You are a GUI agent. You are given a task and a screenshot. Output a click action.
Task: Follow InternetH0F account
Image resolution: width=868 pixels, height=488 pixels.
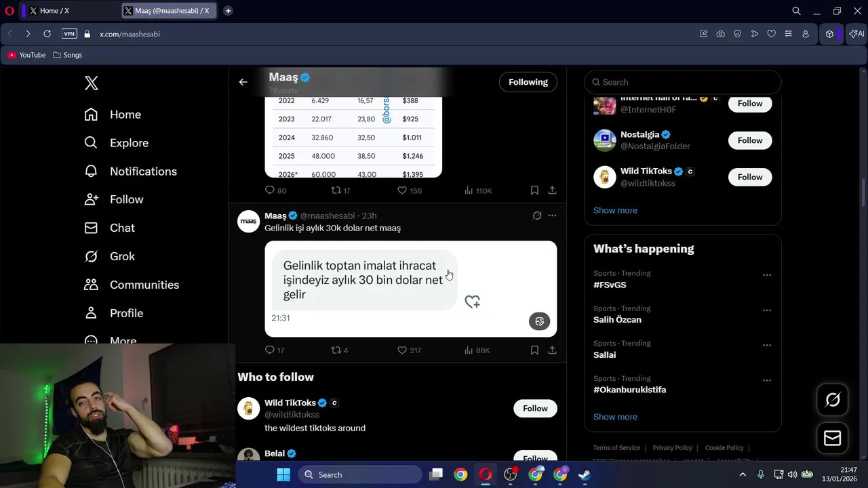click(x=750, y=104)
